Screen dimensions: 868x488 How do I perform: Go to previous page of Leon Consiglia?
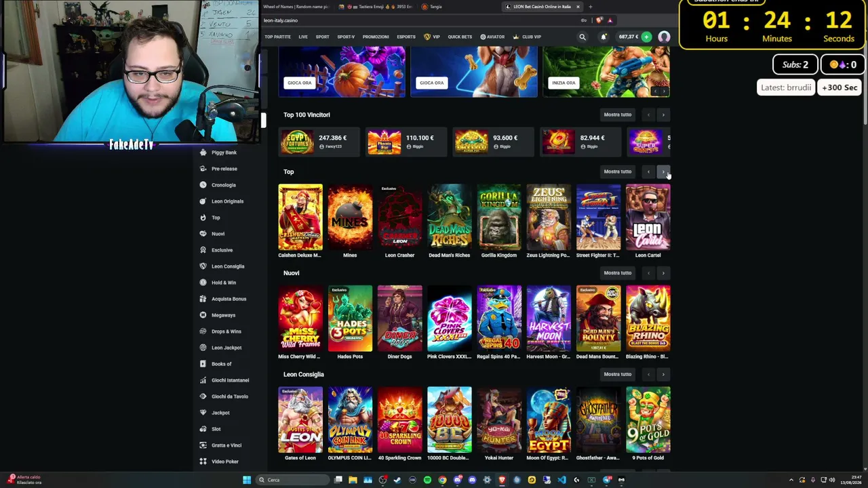pos(648,374)
